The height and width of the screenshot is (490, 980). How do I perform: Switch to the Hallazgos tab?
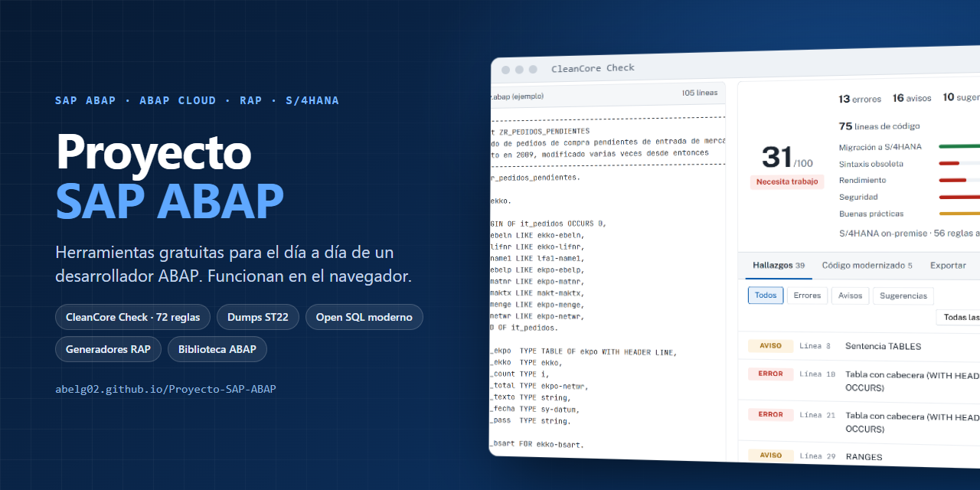click(778, 265)
